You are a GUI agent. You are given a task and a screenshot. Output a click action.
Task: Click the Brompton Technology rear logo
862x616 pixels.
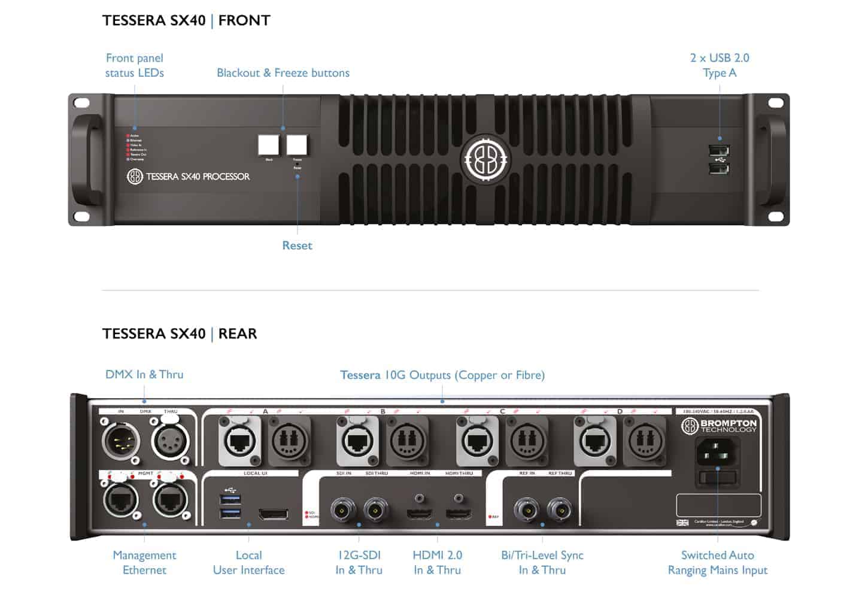[x=719, y=426]
